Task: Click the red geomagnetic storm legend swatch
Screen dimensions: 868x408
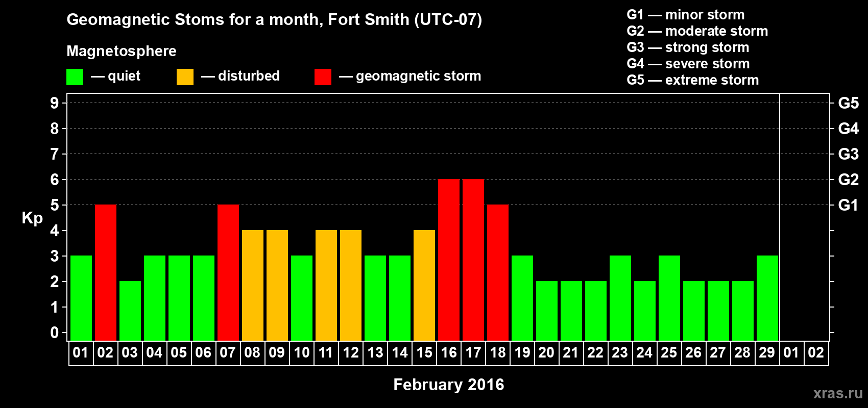Action: [323, 77]
